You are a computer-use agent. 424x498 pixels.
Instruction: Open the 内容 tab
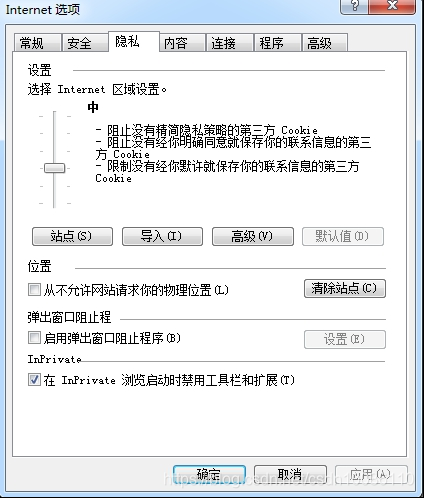(x=182, y=43)
